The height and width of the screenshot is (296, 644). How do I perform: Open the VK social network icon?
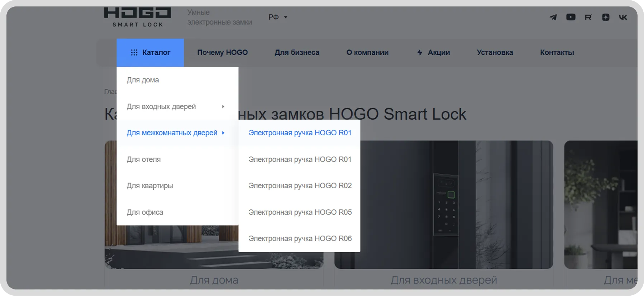(623, 17)
